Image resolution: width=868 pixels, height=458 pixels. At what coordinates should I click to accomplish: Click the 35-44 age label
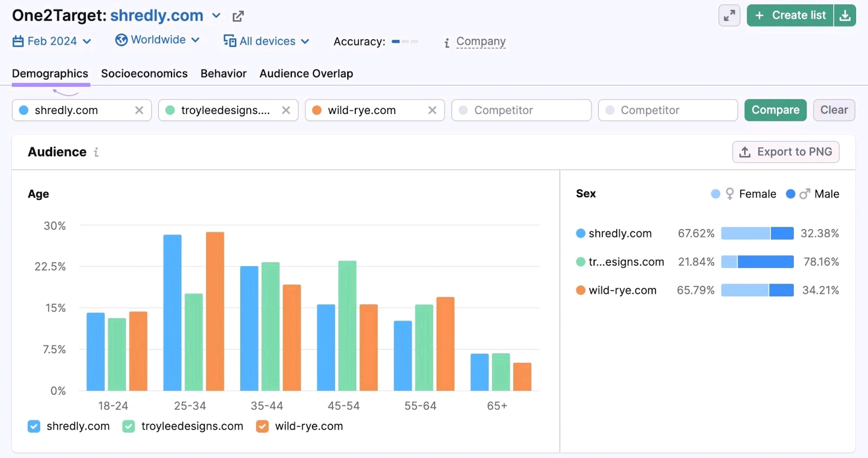point(267,406)
